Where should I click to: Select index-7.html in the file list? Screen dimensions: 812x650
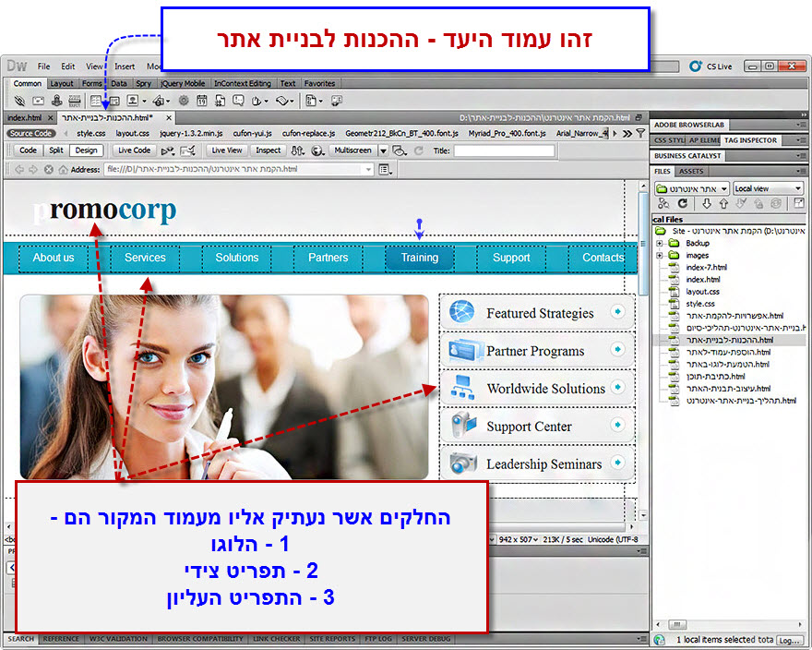pos(706,268)
